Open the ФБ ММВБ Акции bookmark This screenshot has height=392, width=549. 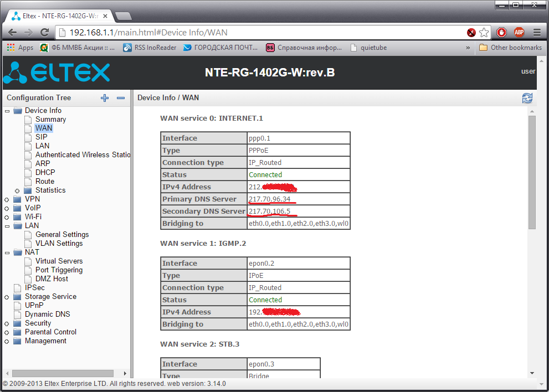(78, 48)
